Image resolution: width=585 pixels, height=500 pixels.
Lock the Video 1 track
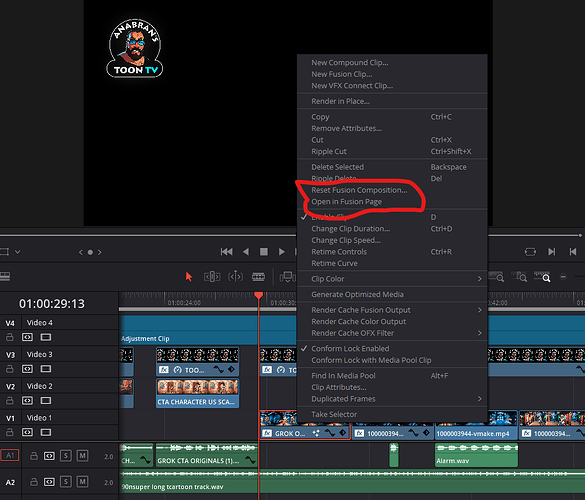[10, 432]
